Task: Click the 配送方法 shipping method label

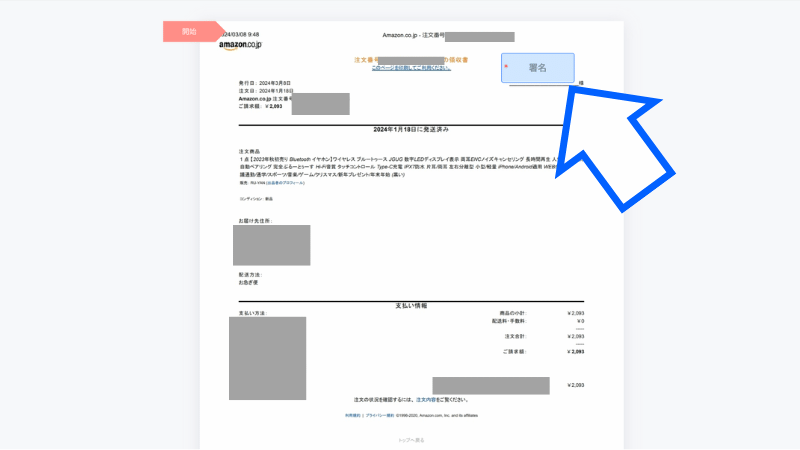Action: pyautogui.click(x=250, y=275)
